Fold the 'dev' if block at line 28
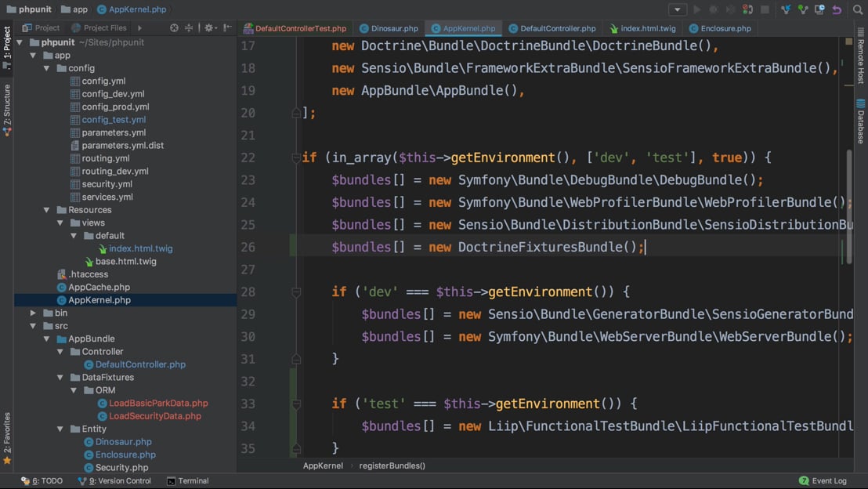The width and height of the screenshot is (868, 489). 296,292
